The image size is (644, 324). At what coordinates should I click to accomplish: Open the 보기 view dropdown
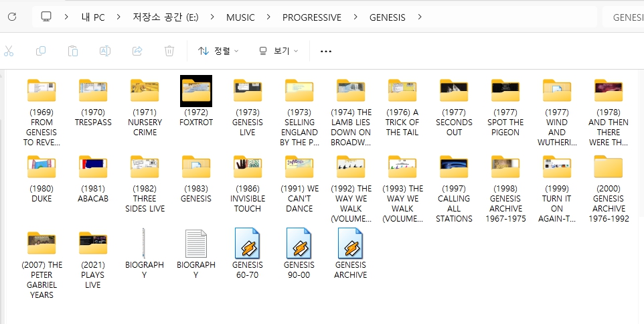[278, 51]
